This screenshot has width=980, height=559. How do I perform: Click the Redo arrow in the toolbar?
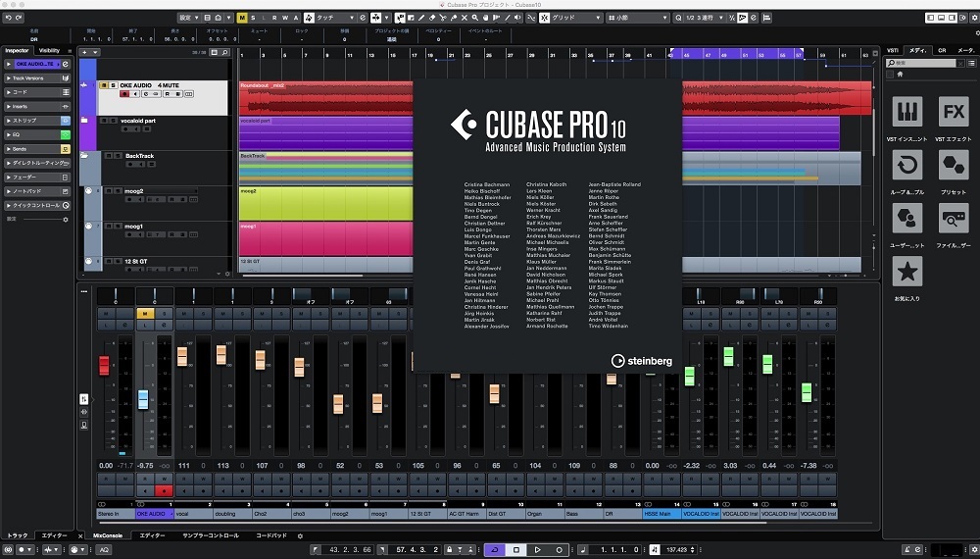pos(19,18)
